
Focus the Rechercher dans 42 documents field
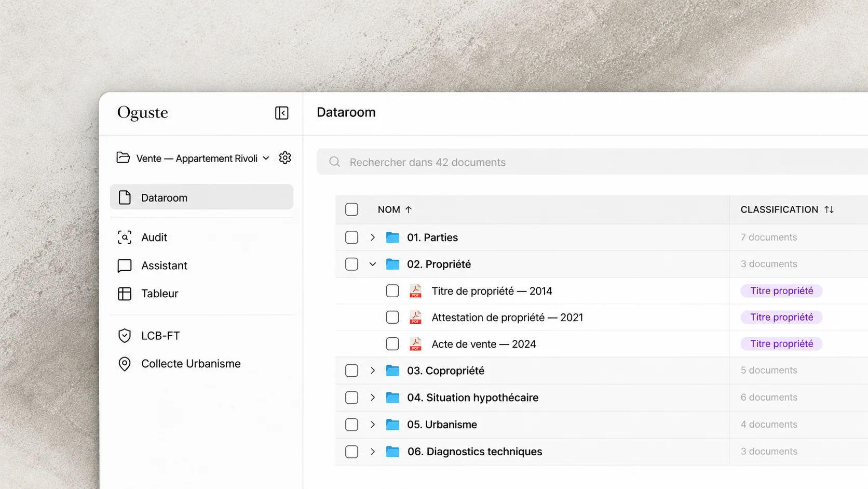click(x=592, y=162)
